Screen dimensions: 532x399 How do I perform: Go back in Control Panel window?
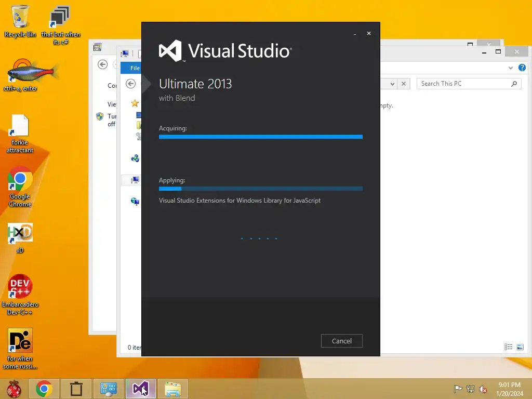tap(102, 64)
